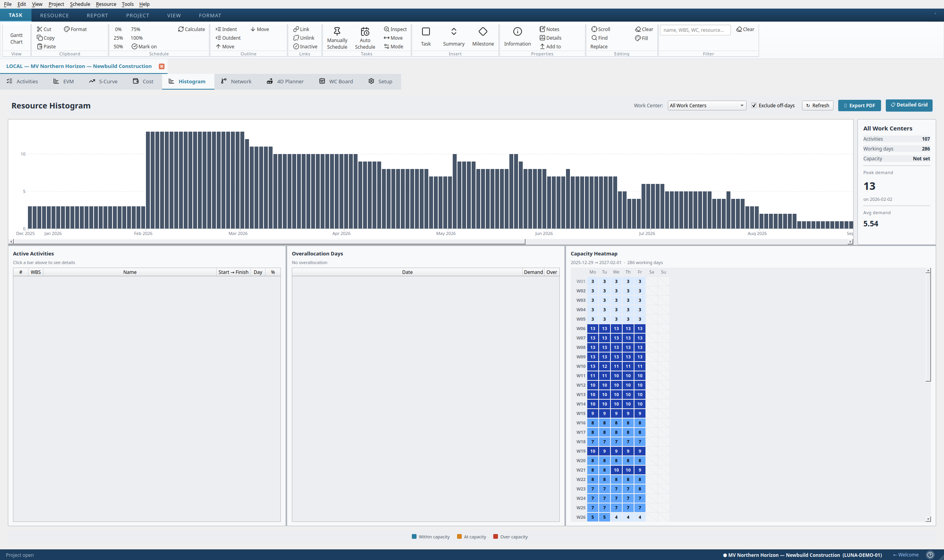Mark task as Inactive
Screen dimensions: 944x560
point(305,46)
